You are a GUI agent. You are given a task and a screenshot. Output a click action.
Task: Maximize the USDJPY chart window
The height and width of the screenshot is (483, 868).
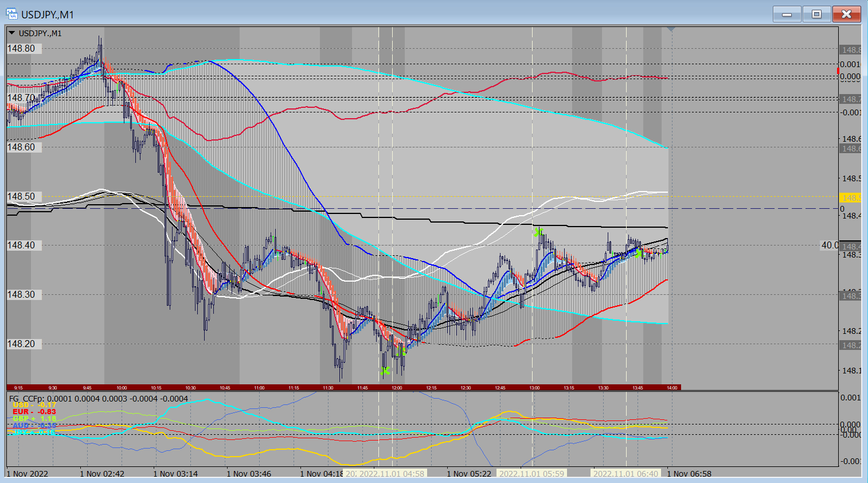(x=816, y=14)
